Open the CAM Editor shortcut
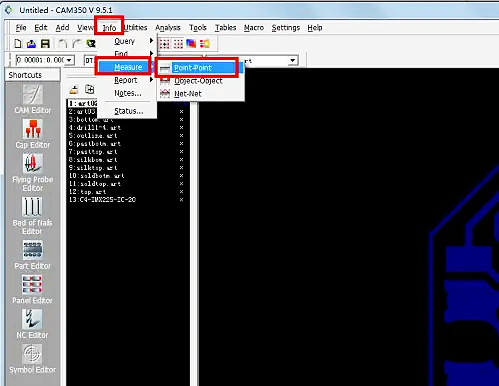The image size is (499, 386). point(33,99)
